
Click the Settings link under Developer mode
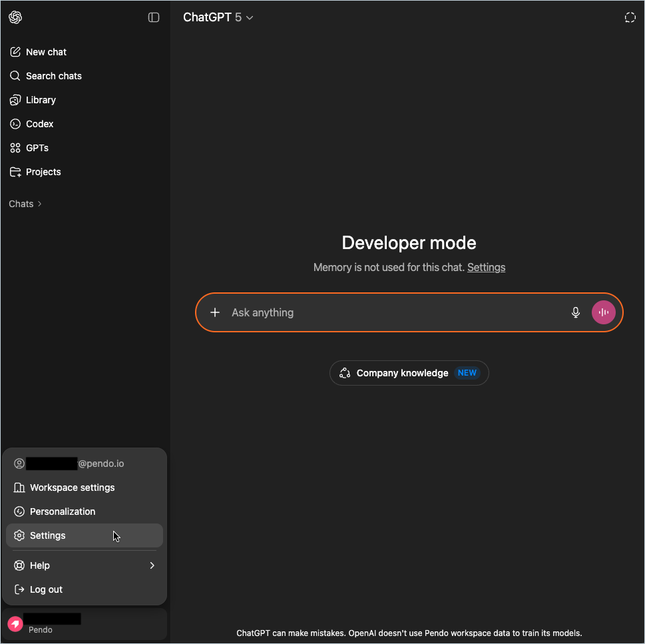pos(486,267)
